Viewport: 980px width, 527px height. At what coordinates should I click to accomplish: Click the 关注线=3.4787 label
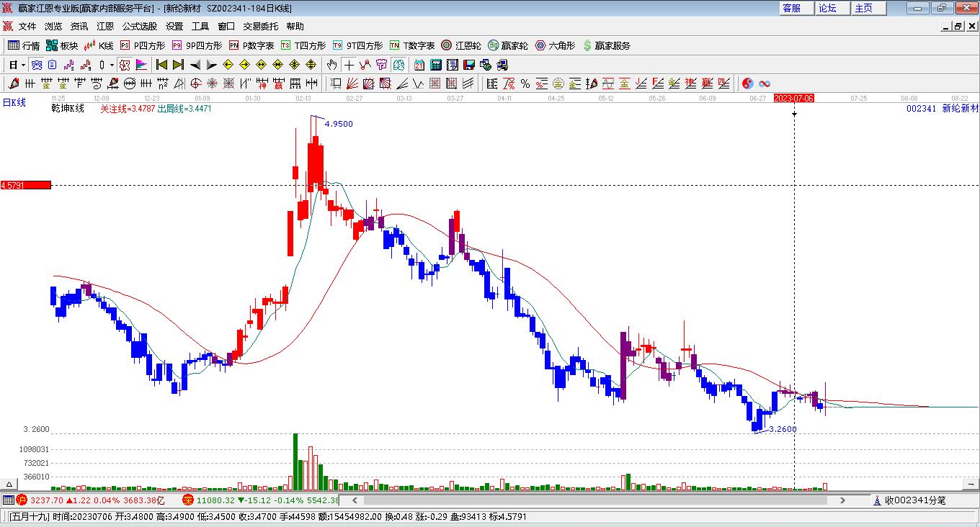(127, 109)
